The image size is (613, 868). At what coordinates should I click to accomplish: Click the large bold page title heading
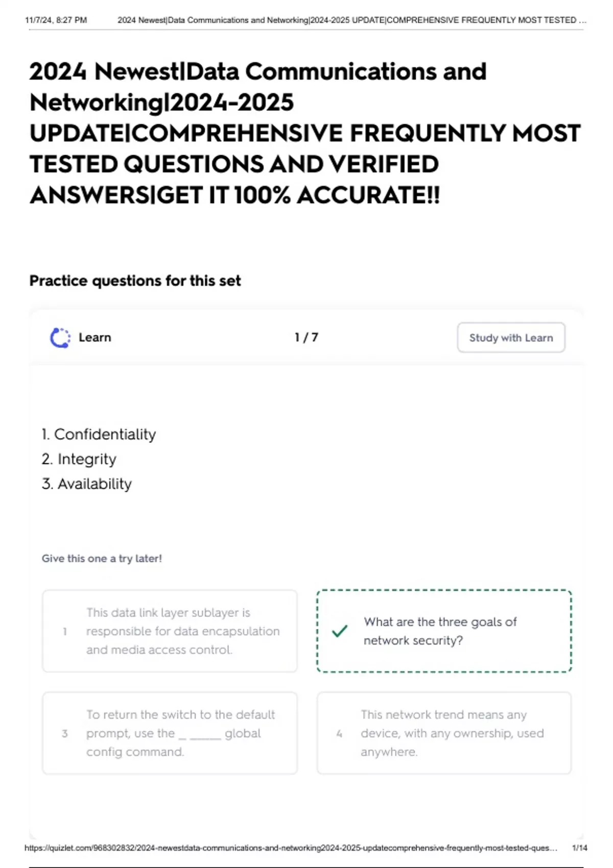(x=304, y=133)
